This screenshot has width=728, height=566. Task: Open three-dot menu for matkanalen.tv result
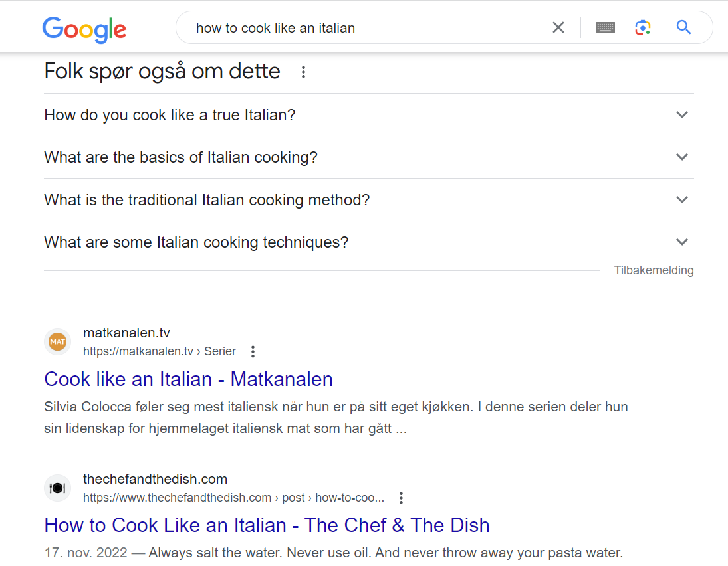(x=253, y=351)
